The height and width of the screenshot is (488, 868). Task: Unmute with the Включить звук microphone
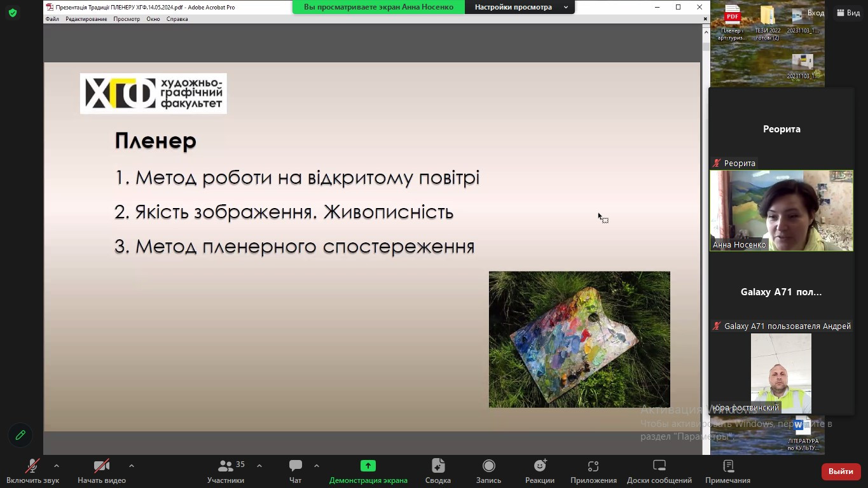32,471
